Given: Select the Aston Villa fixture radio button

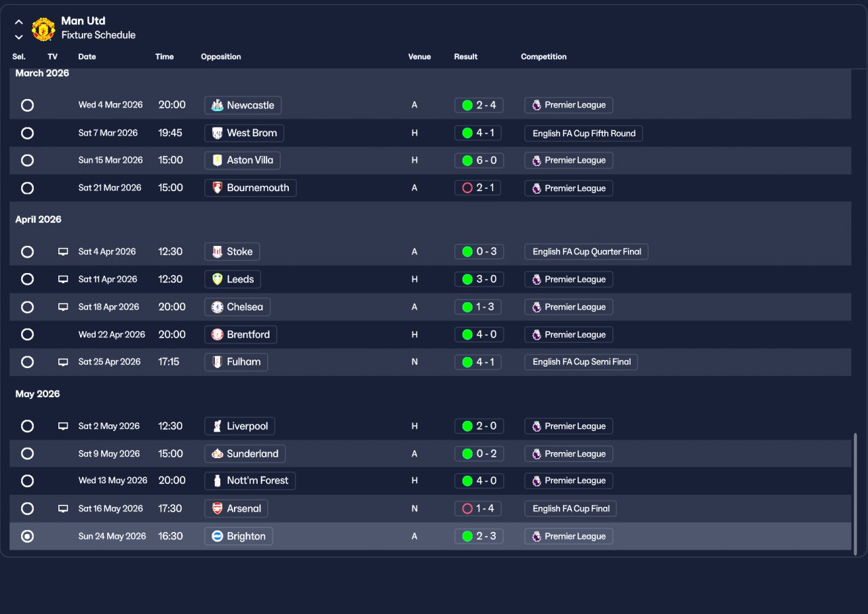Looking at the screenshot, I should pos(27,161).
